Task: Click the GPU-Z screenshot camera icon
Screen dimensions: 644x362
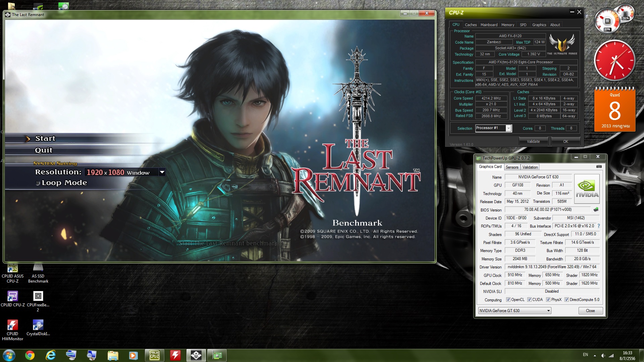Action: pos(599,167)
